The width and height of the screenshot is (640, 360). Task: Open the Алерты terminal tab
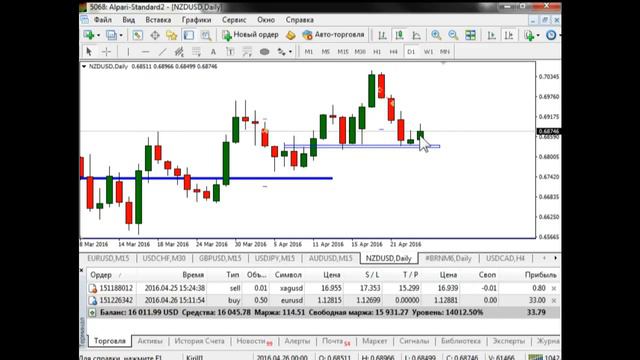(x=297, y=341)
